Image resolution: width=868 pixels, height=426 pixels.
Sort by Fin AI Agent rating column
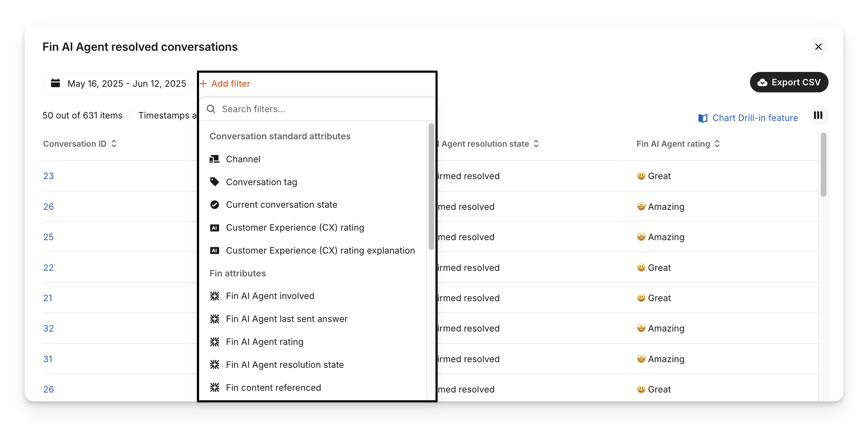pos(717,144)
